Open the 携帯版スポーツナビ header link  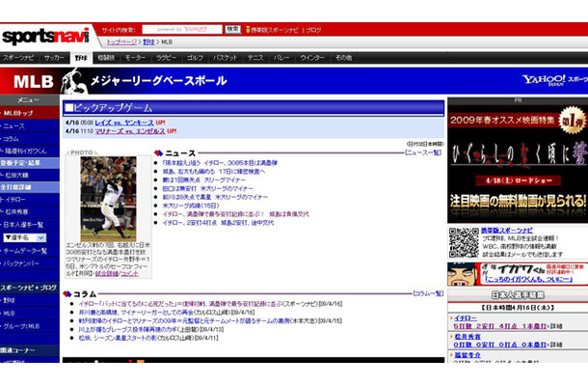[275, 30]
